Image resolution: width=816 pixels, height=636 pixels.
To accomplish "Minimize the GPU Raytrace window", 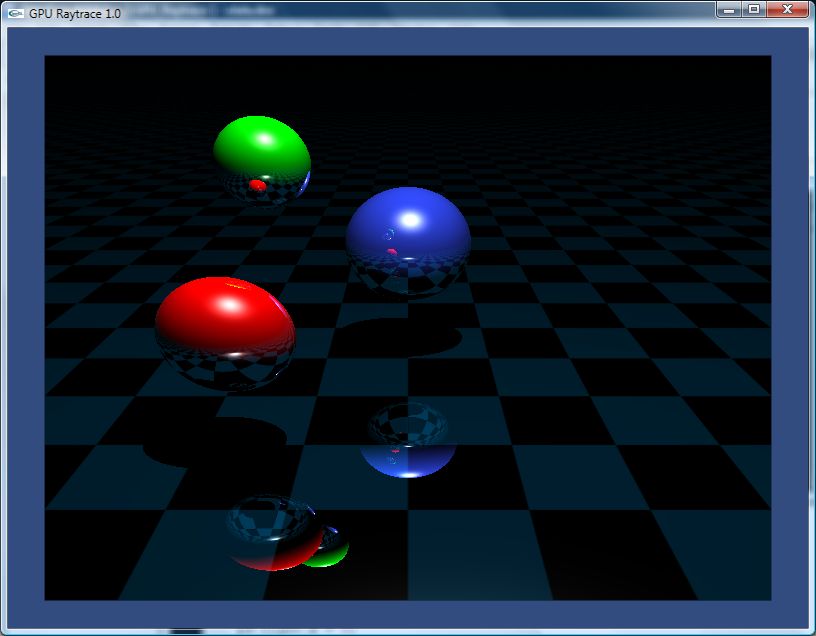I will pyautogui.click(x=729, y=10).
